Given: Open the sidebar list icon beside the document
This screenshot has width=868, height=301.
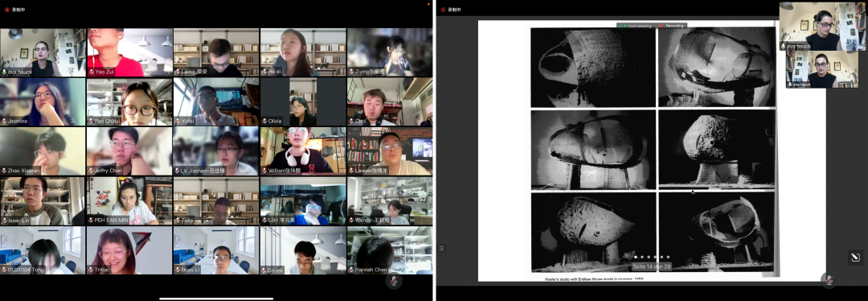Looking at the screenshot, I should tap(441, 249).
